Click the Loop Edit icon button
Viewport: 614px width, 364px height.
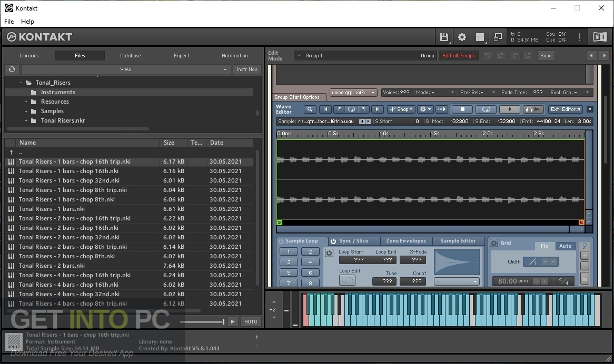point(347,280)
